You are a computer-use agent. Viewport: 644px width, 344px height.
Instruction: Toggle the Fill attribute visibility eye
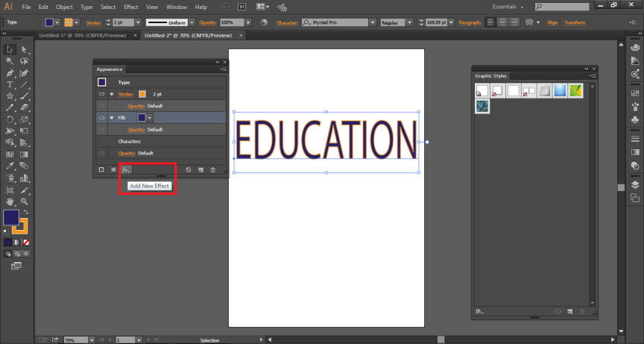(101, 118)
